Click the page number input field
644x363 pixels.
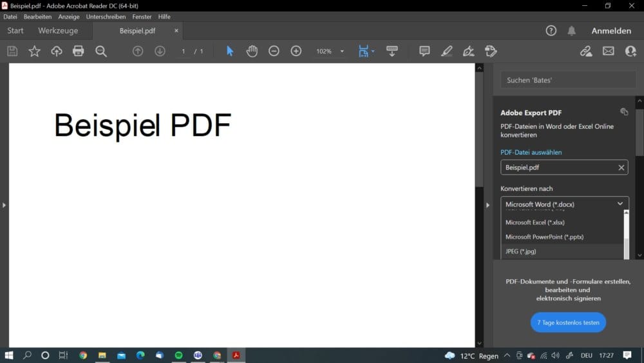click(x=184, y=52)
